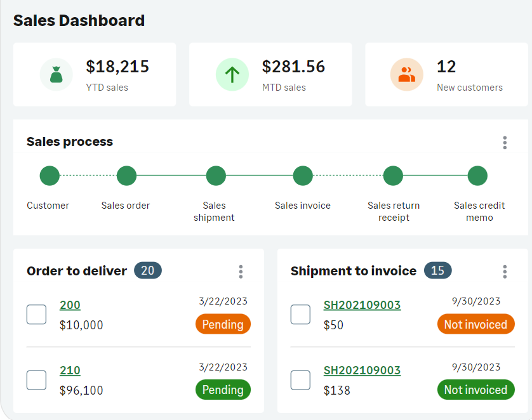Select the Sales order step circle
This screenshot has height=420, width=532.
(x=126, y=176)
